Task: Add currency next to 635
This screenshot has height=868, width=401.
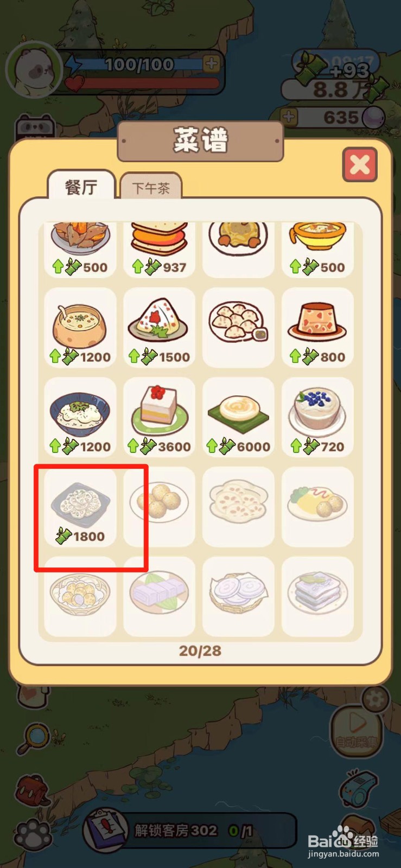Action: coord(289,117)
